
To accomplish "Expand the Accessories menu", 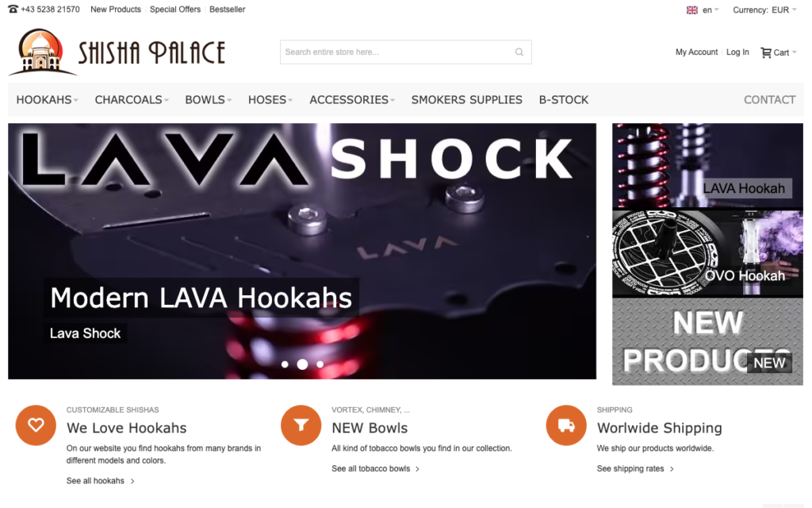I will (352, 99).
